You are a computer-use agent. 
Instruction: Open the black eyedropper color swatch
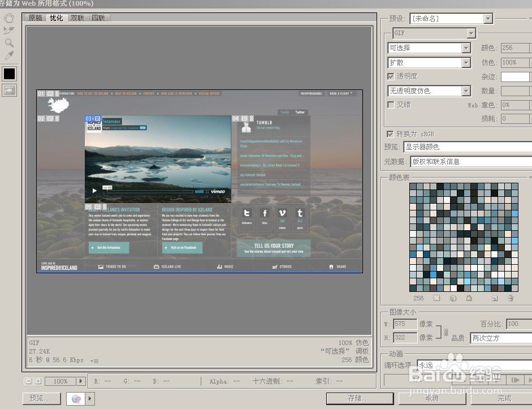click(x=9, y=74)
